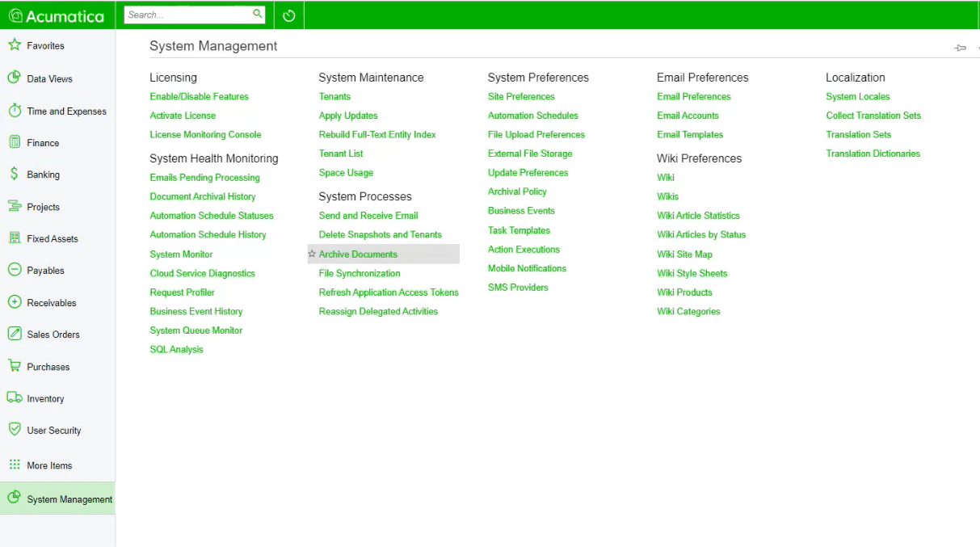Open the Sales Orders workspace
Viewport: 980px width, 547px height.
coord(53,335)
